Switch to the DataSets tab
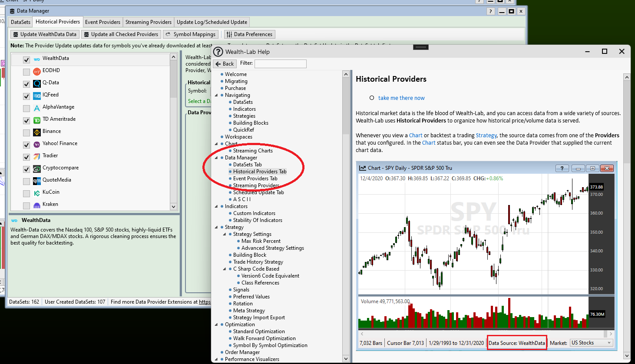The width and height of the screenshot is (635, 364). click(x=21, y=22)
